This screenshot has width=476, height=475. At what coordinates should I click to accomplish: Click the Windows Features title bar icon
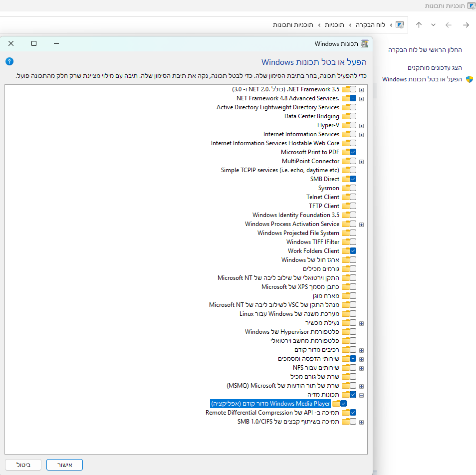tap(365, 44)
